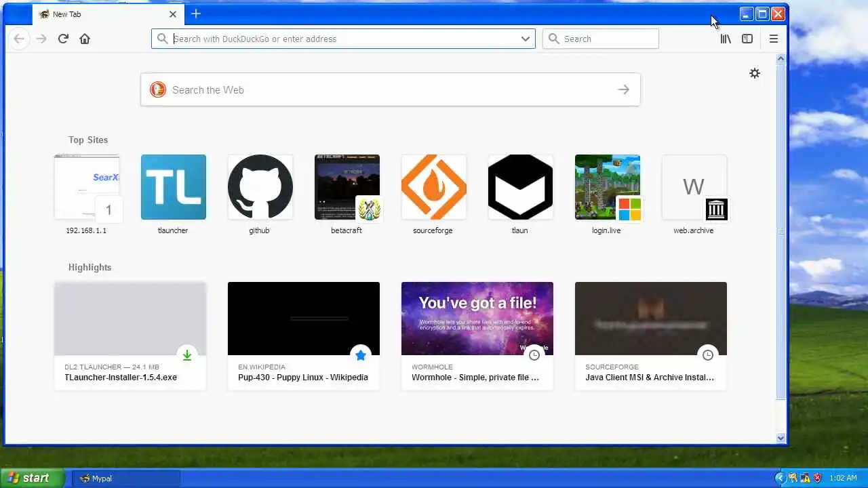The image size is (868, 488).
Task: Click the DuckDuckGo logo in search box
Action: (x=158, y=89)
